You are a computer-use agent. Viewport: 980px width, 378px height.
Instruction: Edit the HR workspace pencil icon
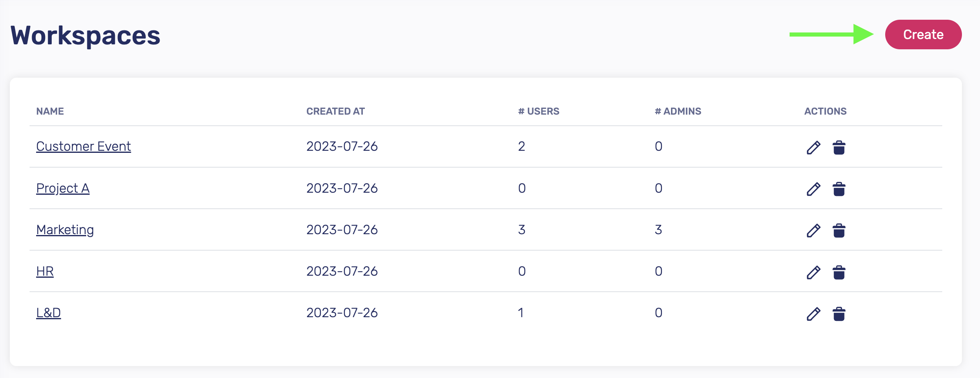[x=813, y=272]
